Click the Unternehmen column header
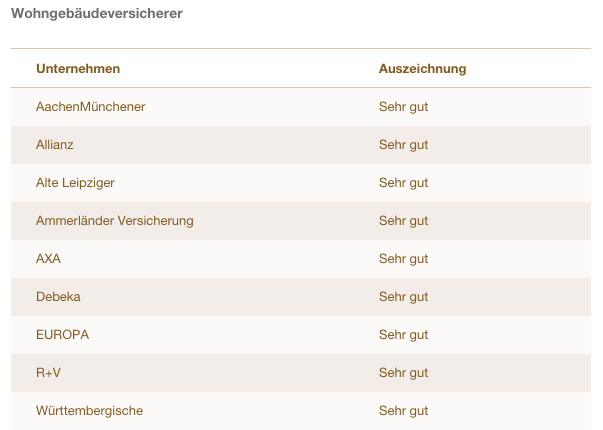The image size is (603, 430). pos(78,69)
